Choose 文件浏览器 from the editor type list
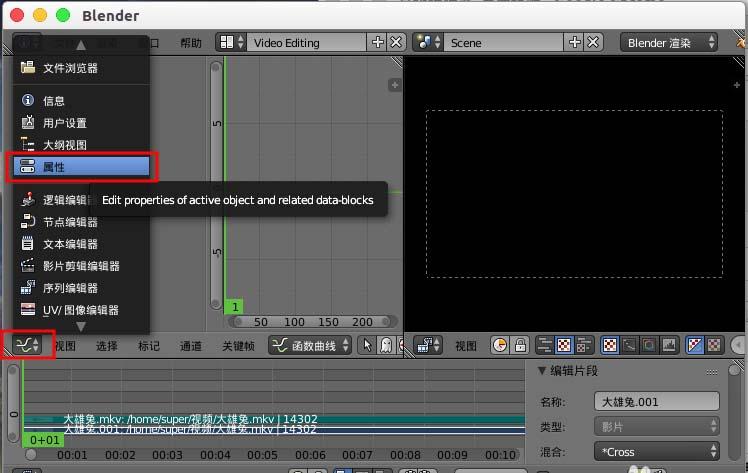This screenshot has width=748, height=473. pyautogui.click(x=70, y=68)
